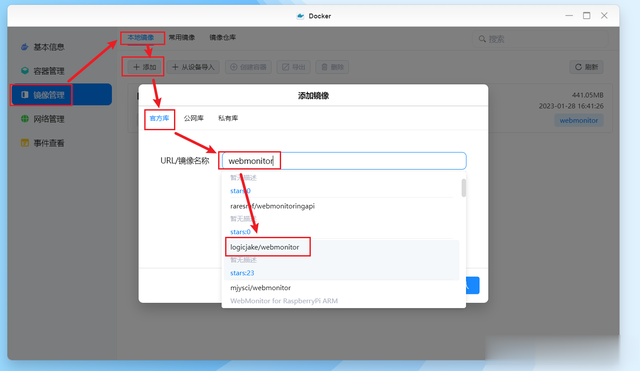Image resolution: width=640 pixels, height=371 pixels.
Task: Click the 事件查看 calendar icon
Action: [x=24, y=143]
